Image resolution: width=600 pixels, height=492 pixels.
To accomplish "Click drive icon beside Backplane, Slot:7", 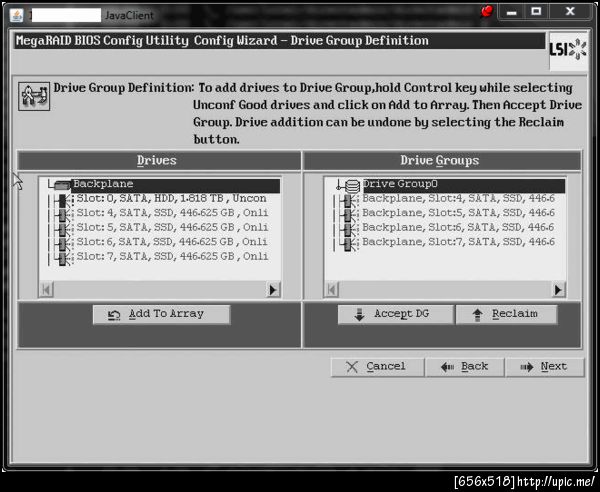I will (349, 244).
